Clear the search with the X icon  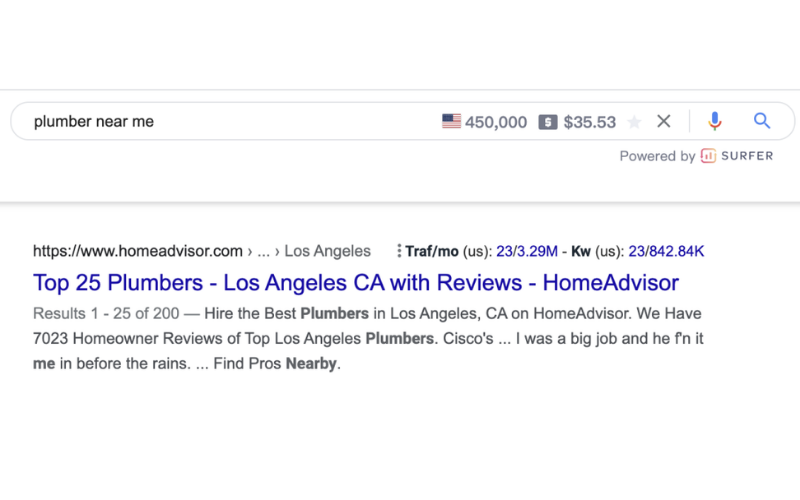[663, 121]
